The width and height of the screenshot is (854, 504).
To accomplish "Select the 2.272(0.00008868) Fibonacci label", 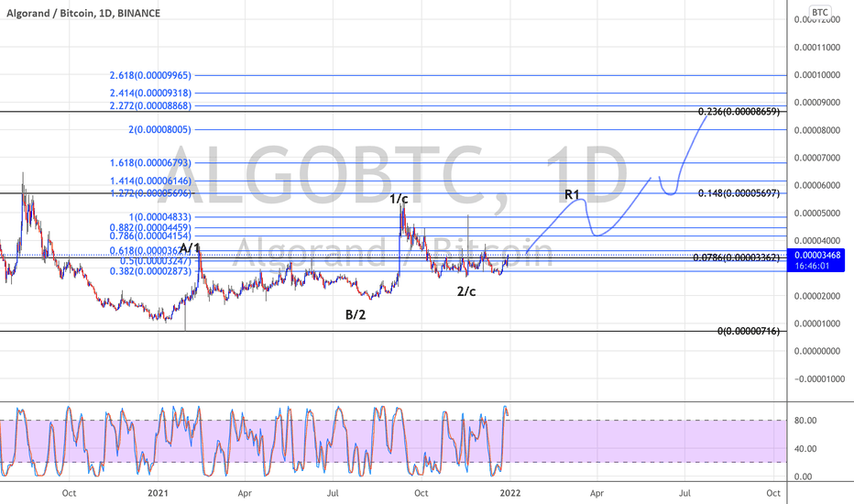I will pos(150,105).
